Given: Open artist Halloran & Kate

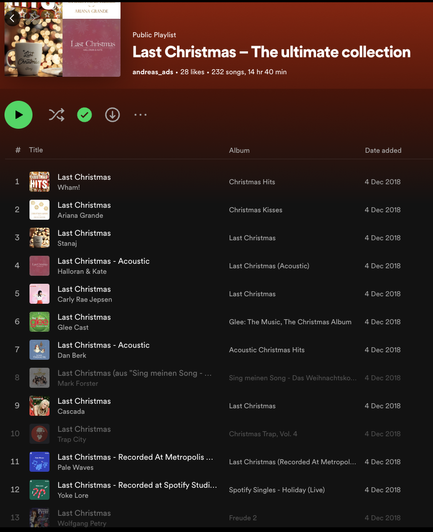Looking at the screenshot, I should coord(82,271).
